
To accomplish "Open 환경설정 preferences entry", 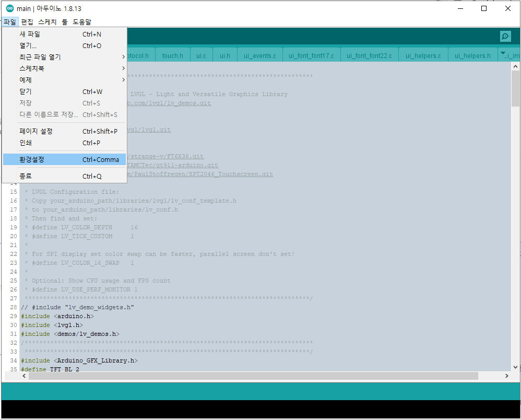I will [x=64, y=160].
